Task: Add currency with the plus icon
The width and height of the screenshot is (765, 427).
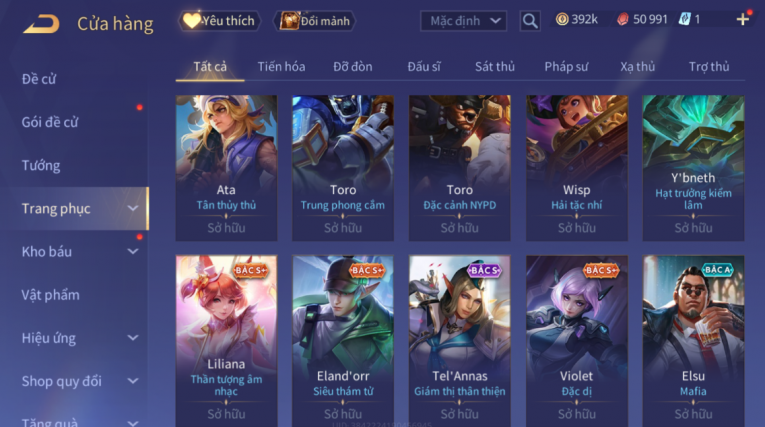Action: click(x=743, y=20)
